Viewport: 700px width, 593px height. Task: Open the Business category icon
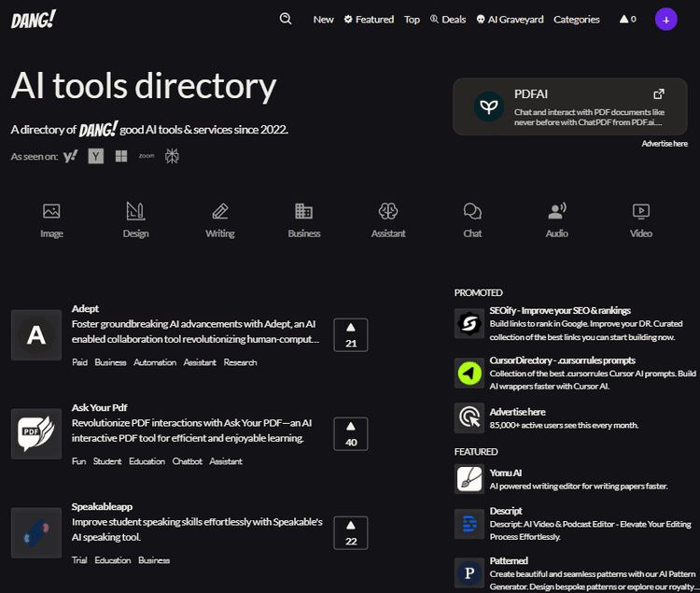[x=304, y=212]
